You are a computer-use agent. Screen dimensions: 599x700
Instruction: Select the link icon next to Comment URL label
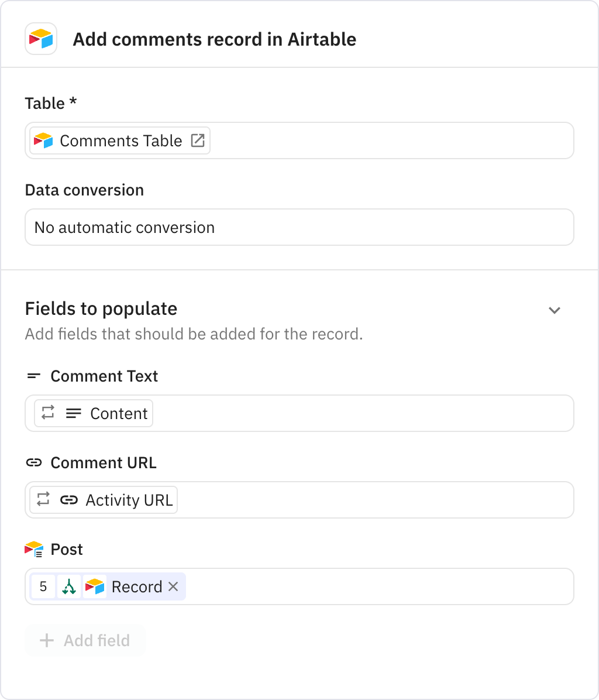tap(35, 462)
